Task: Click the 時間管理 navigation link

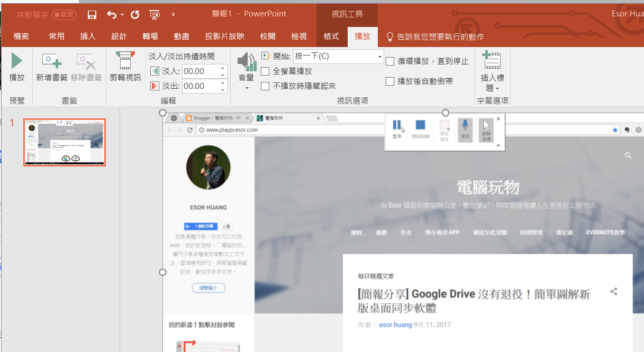Action: coord(531,233)
